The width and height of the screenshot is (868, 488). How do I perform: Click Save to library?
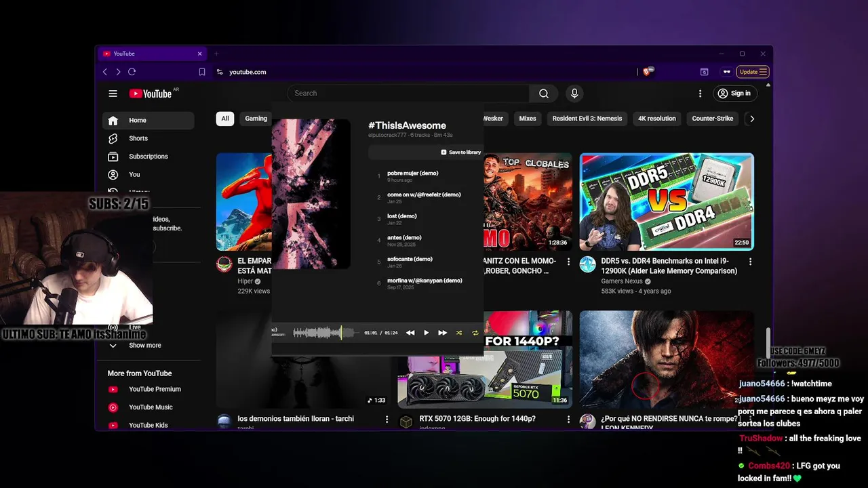coord(461,152)
